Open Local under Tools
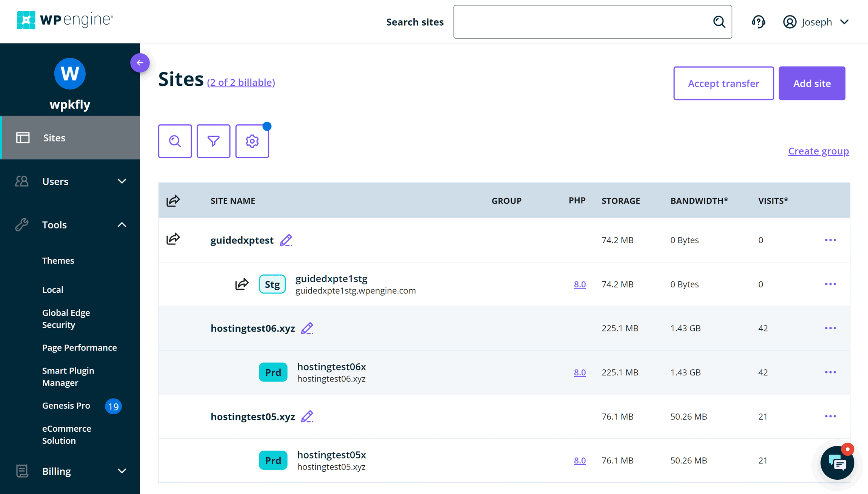This screenshot has height=494, width=868. click(53, 290)
